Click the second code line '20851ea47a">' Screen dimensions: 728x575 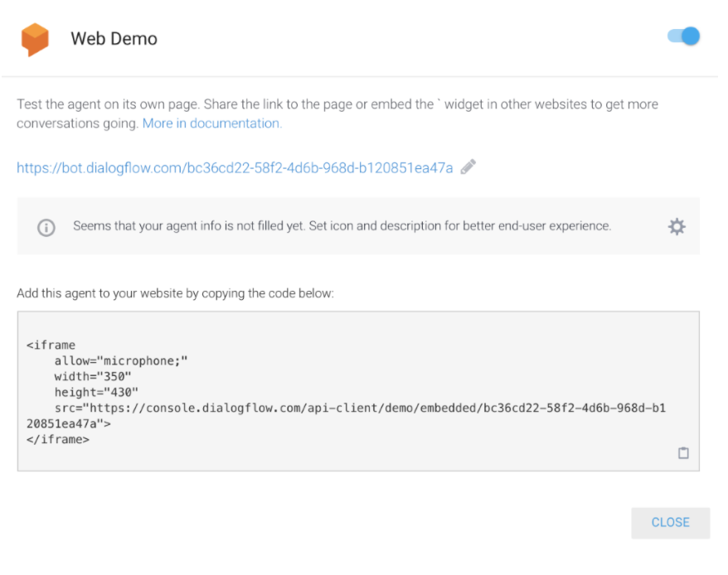[69, 423]
